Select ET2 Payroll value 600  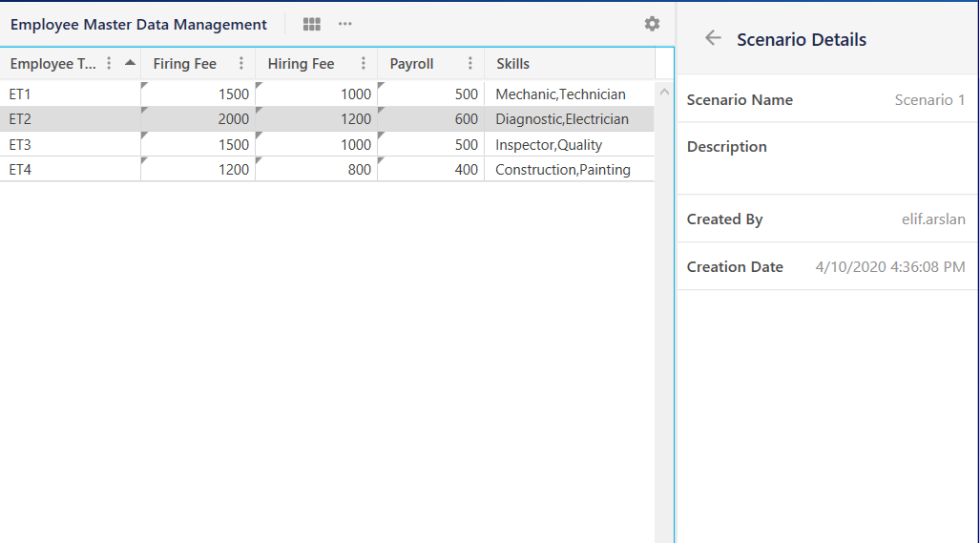click(431, 118)
